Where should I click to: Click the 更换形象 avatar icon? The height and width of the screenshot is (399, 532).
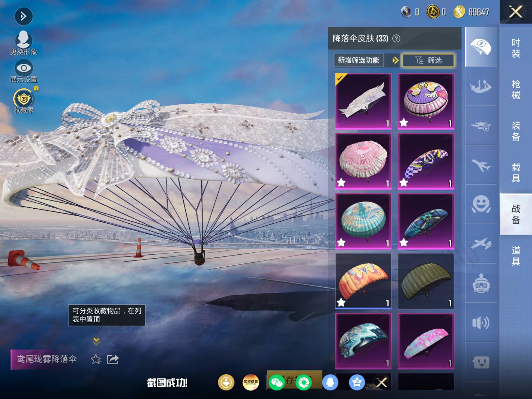(24, 43)
